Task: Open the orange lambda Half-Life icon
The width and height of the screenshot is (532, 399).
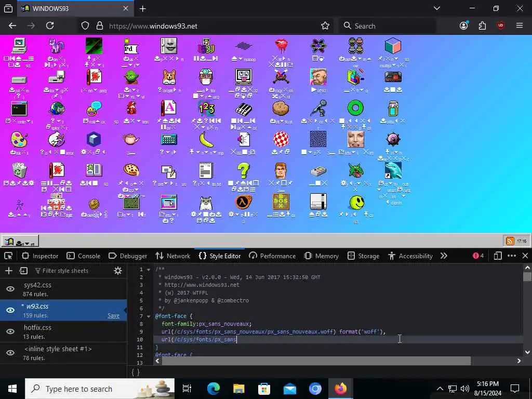Action: coord(243,202)
